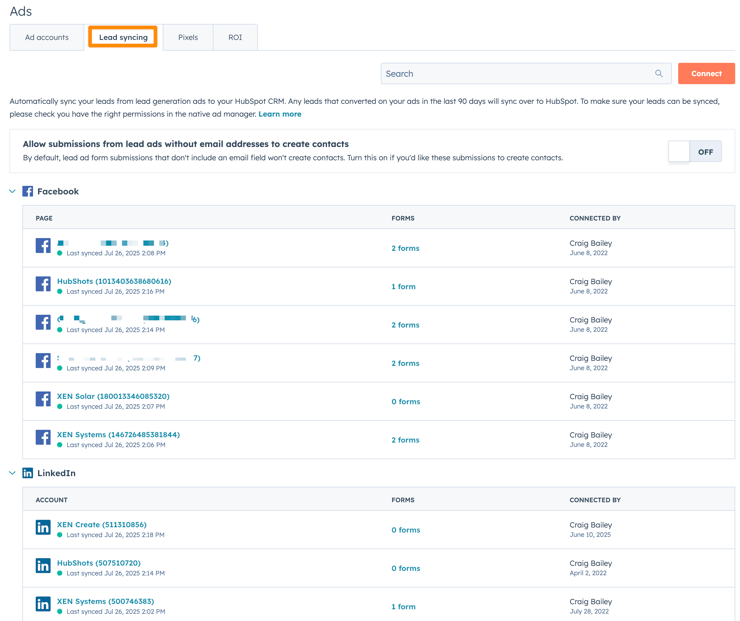Image resolution: width=740 pixels, height=621 pixels.
Task: Open 1 form link for XEN Systems LinkedIn
Action: 404,606
